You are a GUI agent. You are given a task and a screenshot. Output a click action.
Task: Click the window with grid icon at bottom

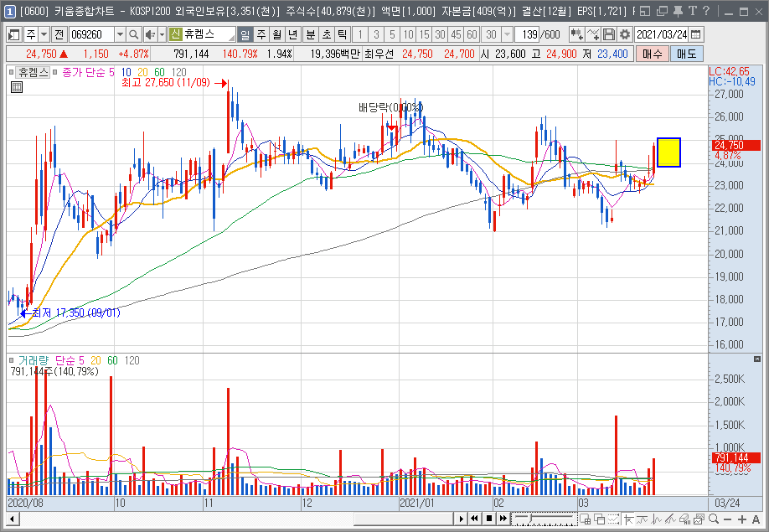point(585,519)
